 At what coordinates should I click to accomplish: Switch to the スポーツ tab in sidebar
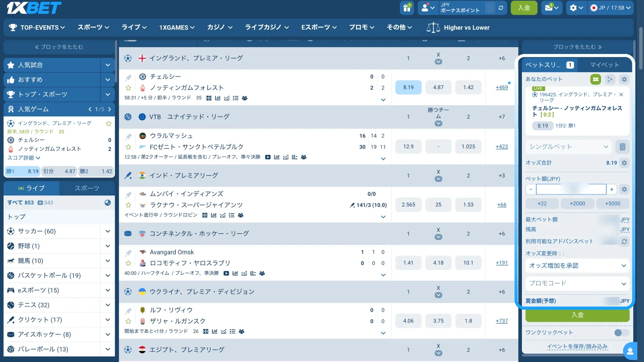tap(87, 188)
